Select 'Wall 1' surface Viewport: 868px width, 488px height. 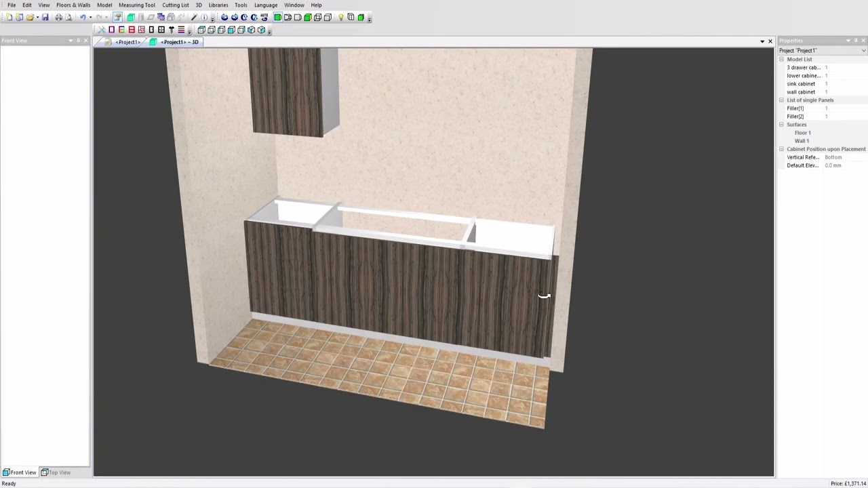(802, 141)
